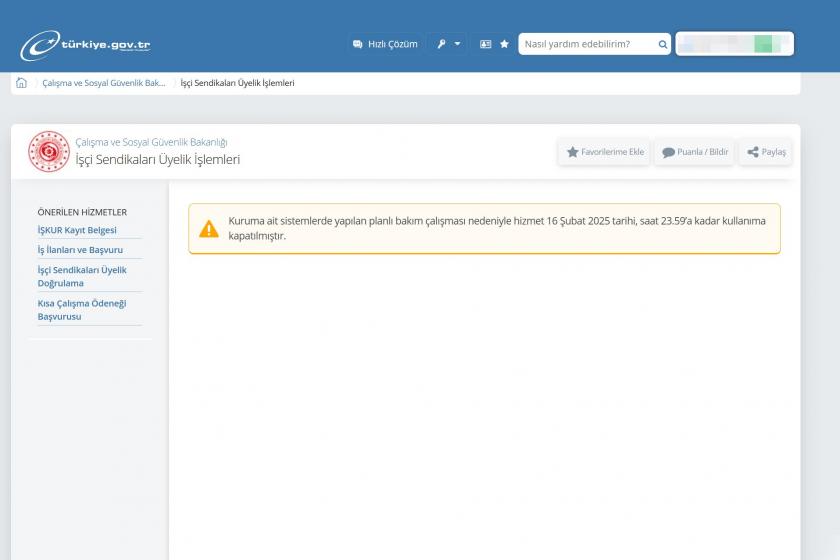Open Hızlı Çözüm quick help

[385, 44]
